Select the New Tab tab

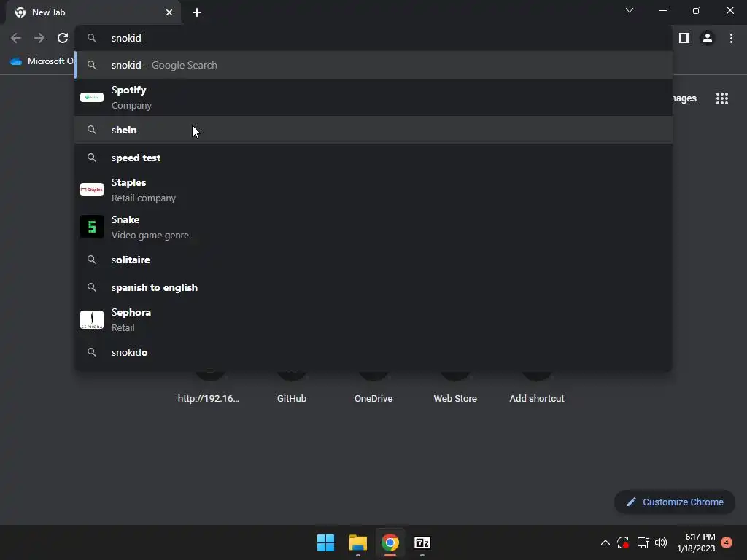(94, 12)
